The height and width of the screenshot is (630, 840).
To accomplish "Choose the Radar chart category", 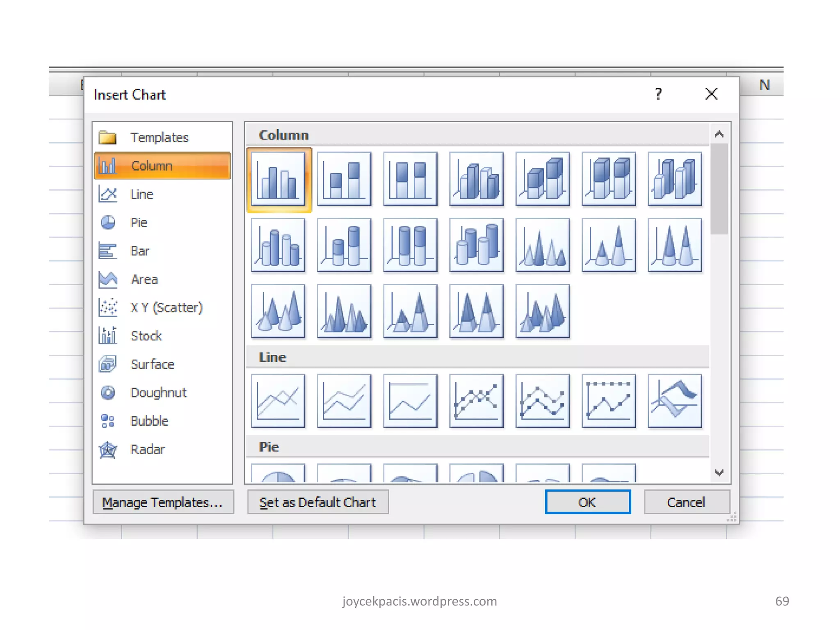I will click(x=147, y=450).
